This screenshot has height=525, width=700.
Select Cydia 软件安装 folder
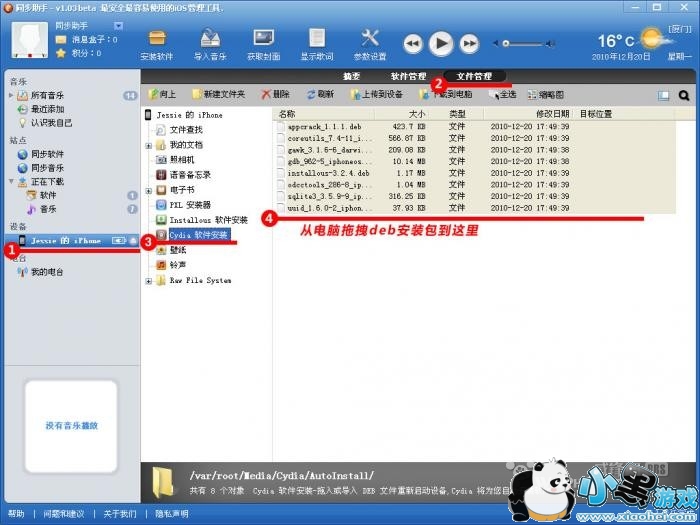pyautogui.click(x=198, y=235)
